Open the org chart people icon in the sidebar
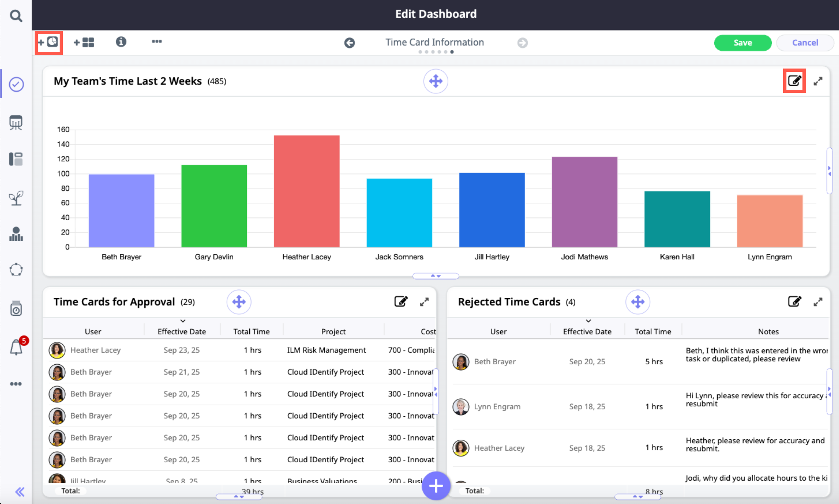Viewport: 839px width, 504px height. (x=16, y=234)
